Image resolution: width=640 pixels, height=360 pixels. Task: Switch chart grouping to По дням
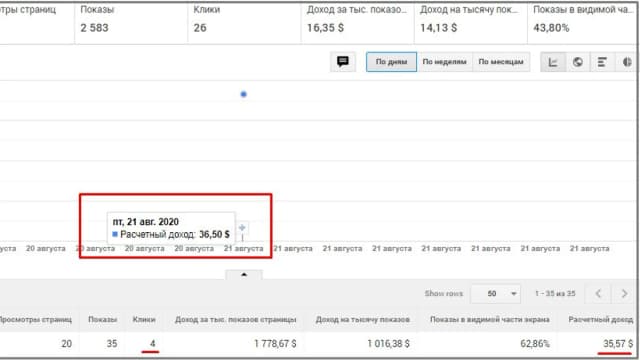click(x=391, y=62)
